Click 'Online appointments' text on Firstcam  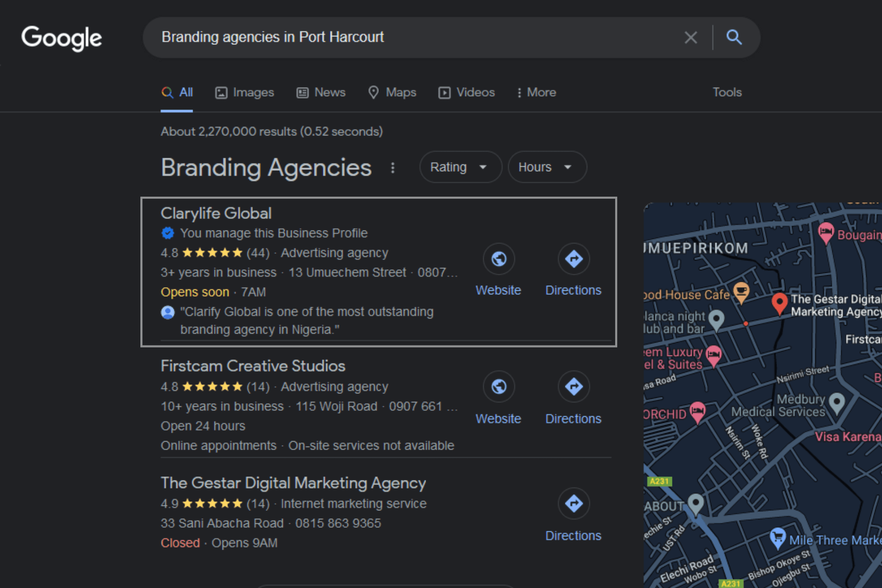coord(219,446)
